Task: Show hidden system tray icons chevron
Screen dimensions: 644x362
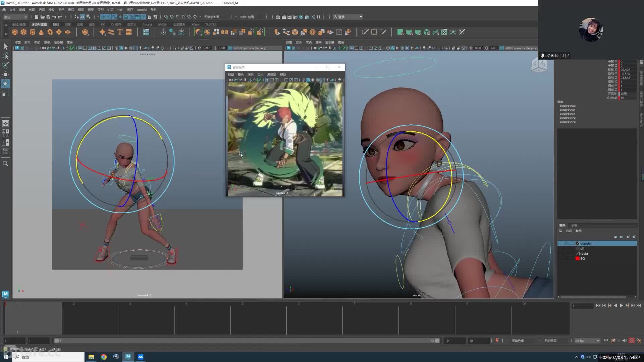Action: tap(576, 357)
